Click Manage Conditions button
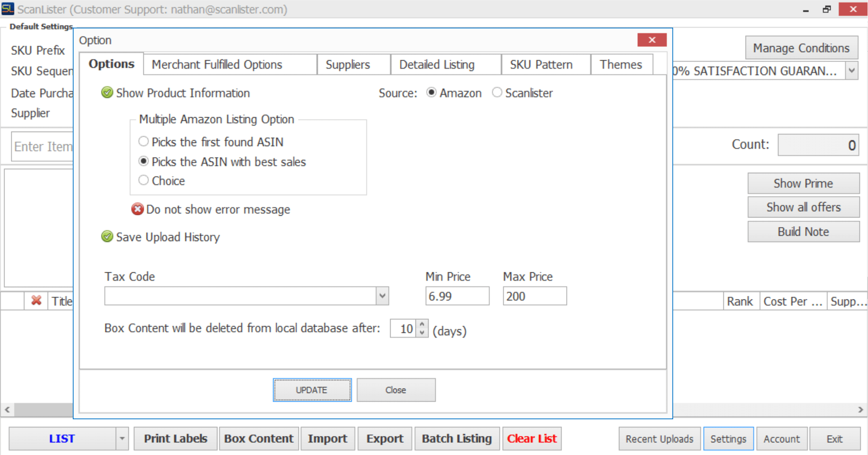 click(x=802, y=48)
